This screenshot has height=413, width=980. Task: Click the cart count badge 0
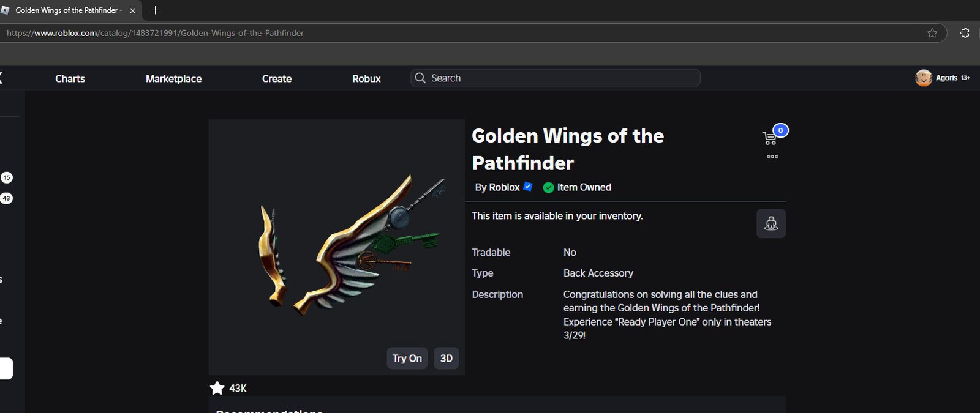pyautogui.click(x=780, y=130)
